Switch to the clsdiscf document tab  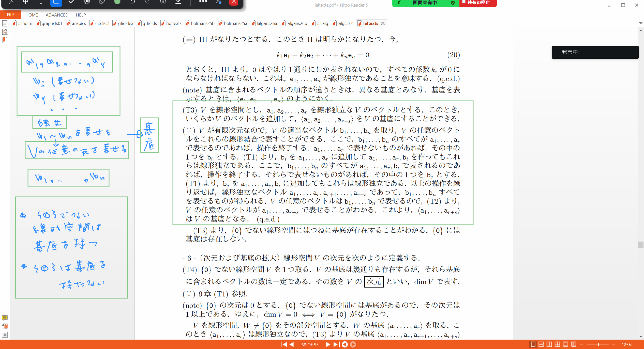click(x=99, y=23)
